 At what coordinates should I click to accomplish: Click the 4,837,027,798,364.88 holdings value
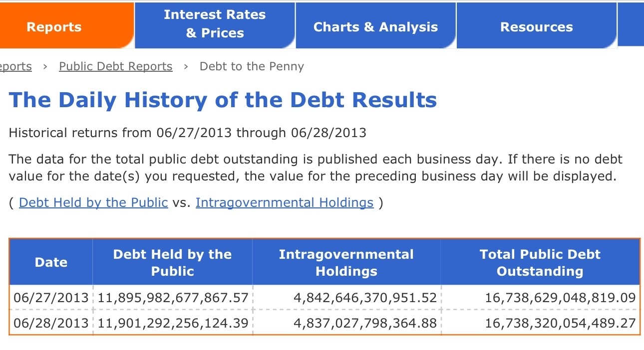(x=365, y=323)
